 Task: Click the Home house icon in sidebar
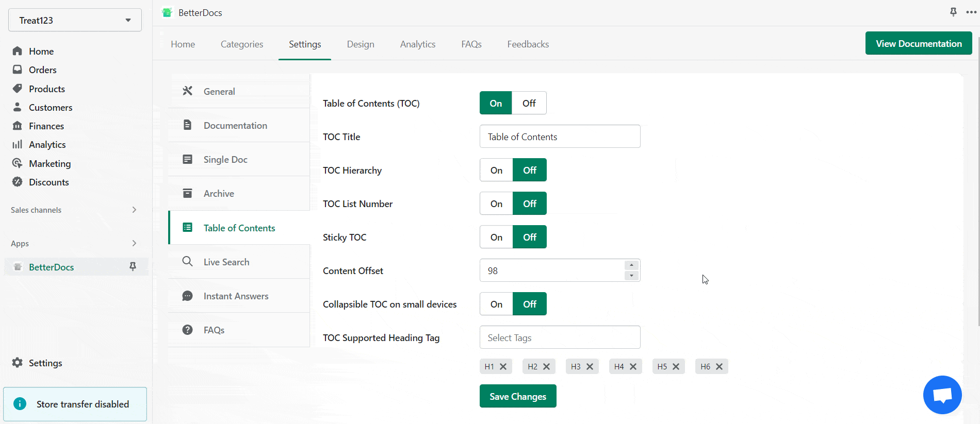click(18, 51)
